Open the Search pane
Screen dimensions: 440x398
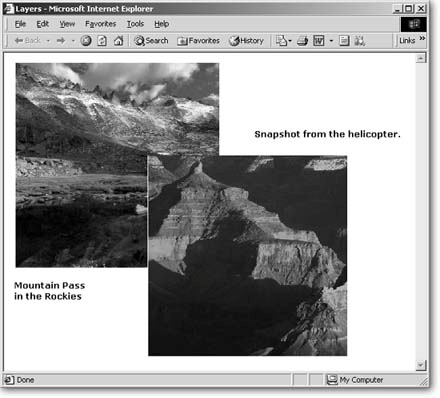151,41
